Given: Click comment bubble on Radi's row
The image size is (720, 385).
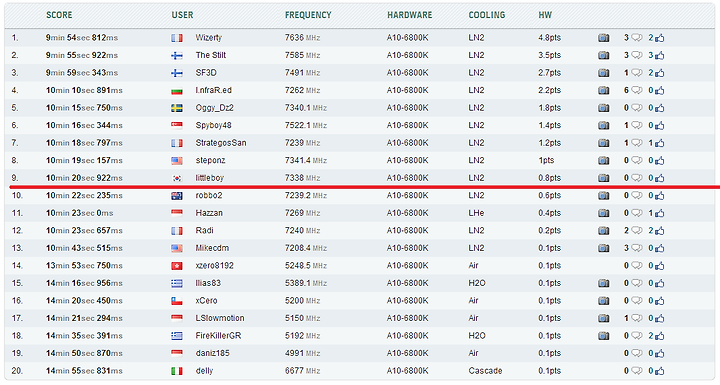Looking at the screenshot, I should click(636, 231).
